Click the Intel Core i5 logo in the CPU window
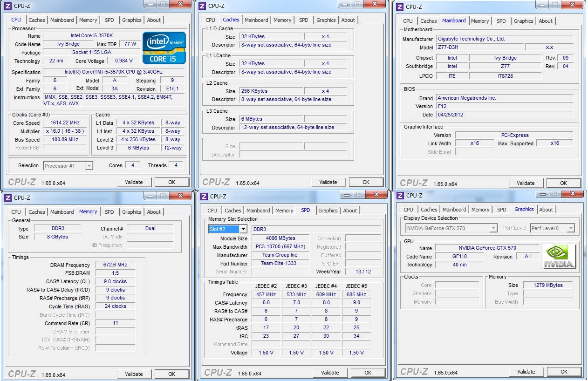 164,48
